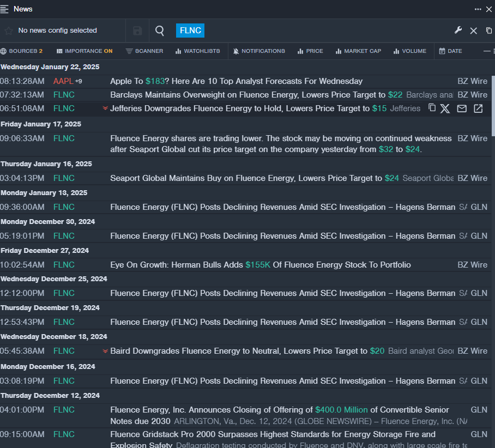
Task: Open the News panel hamburger menu
Action: click(5, 9)
